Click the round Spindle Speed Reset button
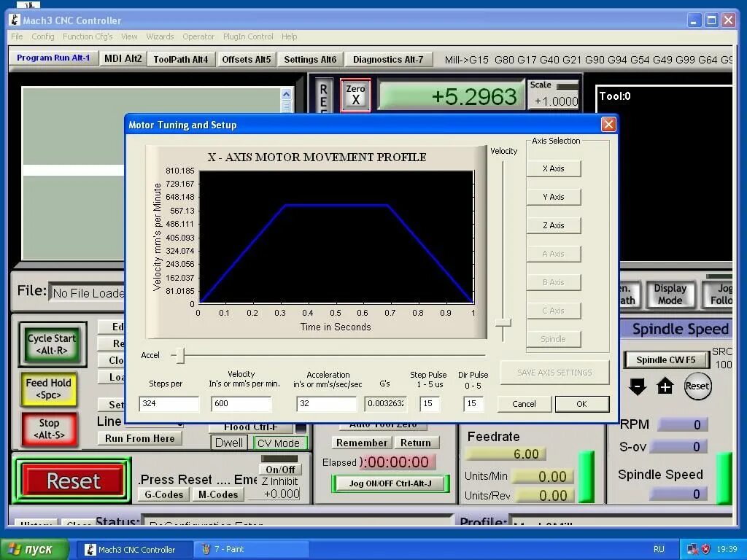 pyautogui.click(x=697, y=386)
